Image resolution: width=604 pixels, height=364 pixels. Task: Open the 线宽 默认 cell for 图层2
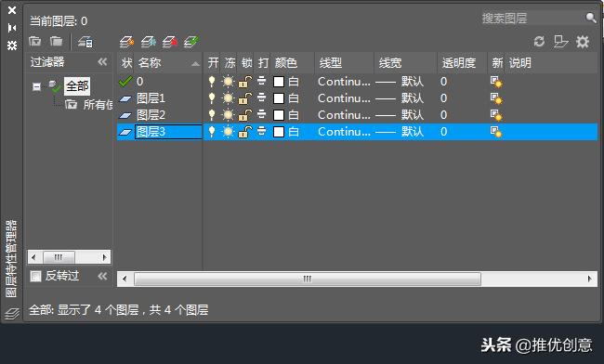[399, 114]
